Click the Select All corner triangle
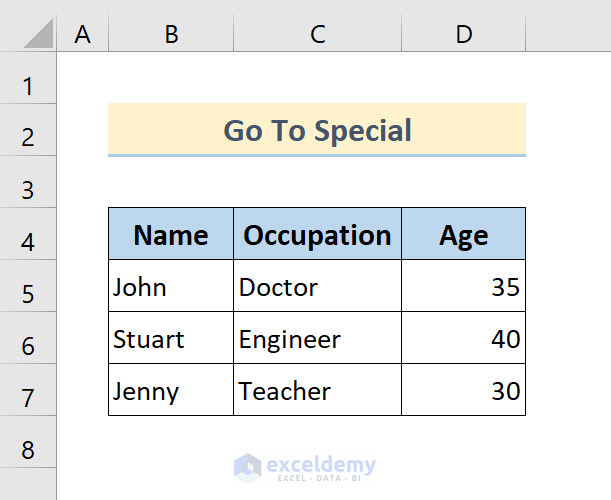The height and width of the screenshot is (500, 611). pos(38,34)
